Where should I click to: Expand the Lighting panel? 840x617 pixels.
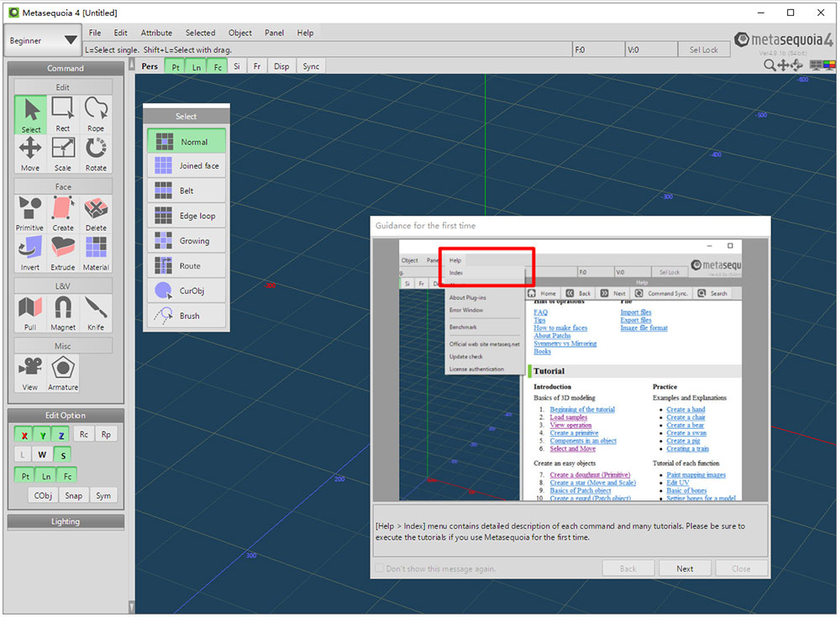[x=66, y=521]
